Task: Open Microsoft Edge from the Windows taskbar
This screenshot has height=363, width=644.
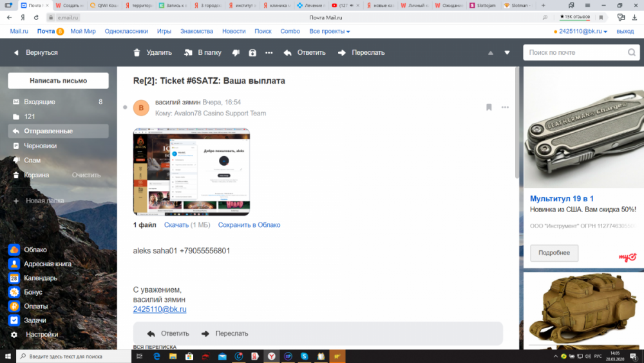Action: tap(156, 356)
